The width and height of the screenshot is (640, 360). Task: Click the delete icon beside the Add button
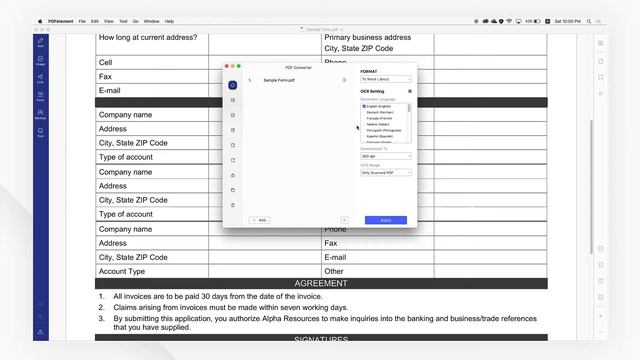(x=344, y=220)
